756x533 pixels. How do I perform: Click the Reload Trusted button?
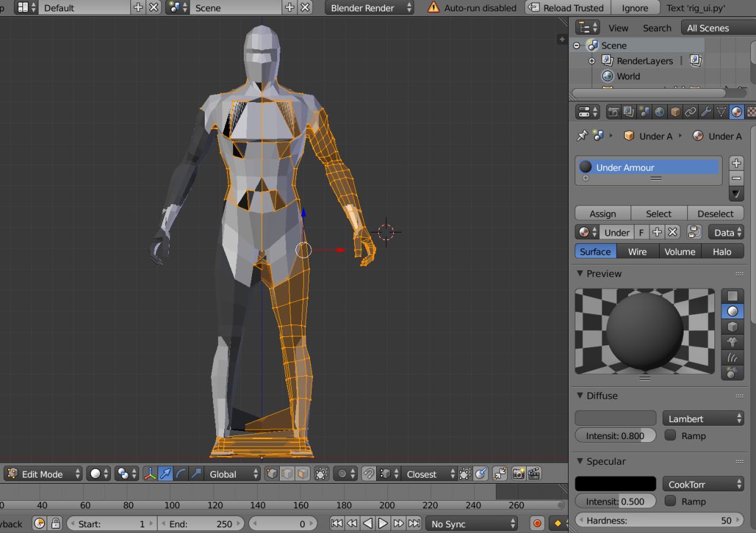[x=566, y=8]
